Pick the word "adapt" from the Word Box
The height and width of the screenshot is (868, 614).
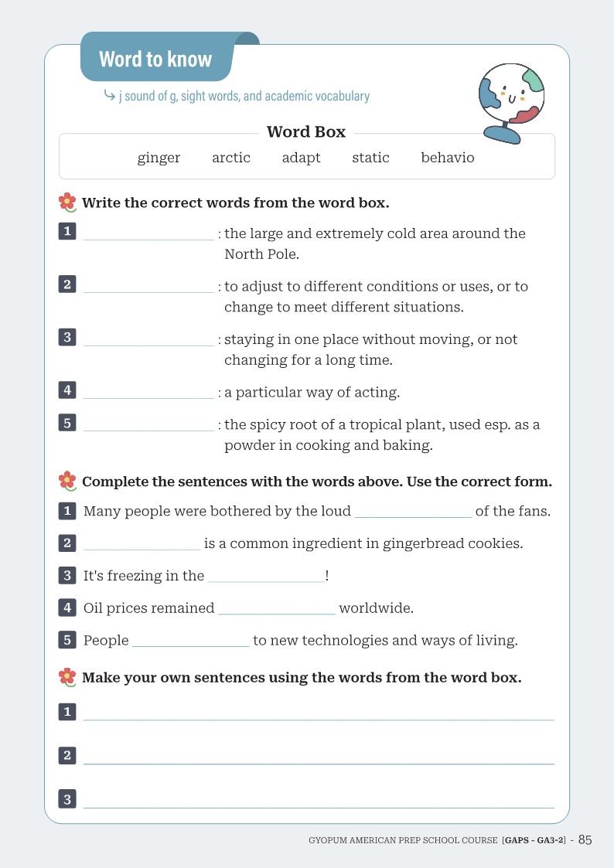[x=302, y=158]
